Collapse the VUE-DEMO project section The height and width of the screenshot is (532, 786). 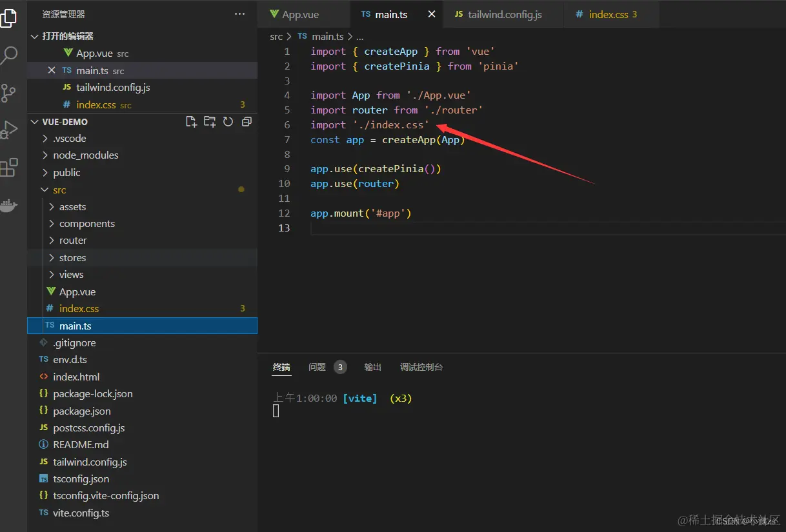click(103, 122)
